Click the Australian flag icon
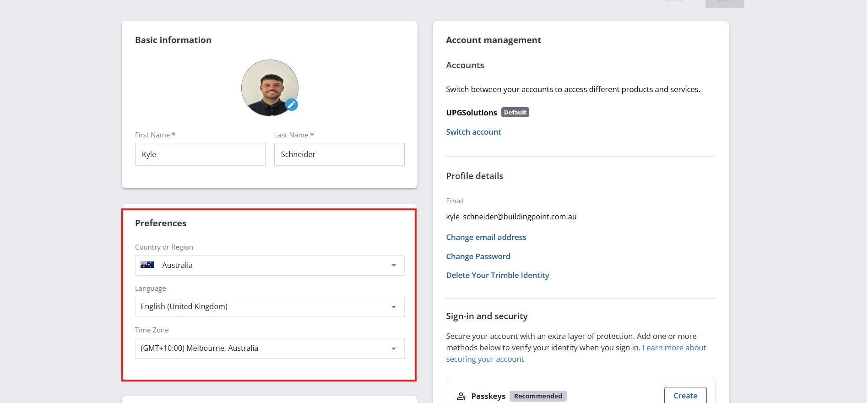Screen dimensions: 868x403 pyautogui.click(x=147, y=265)
